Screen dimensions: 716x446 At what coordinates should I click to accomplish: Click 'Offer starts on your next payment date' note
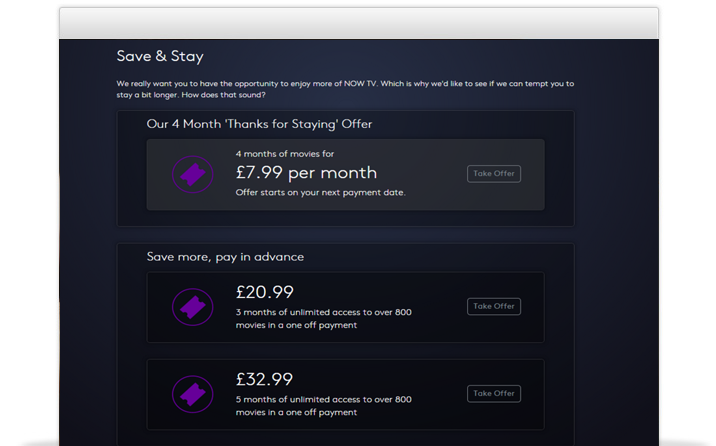[321, 193]
